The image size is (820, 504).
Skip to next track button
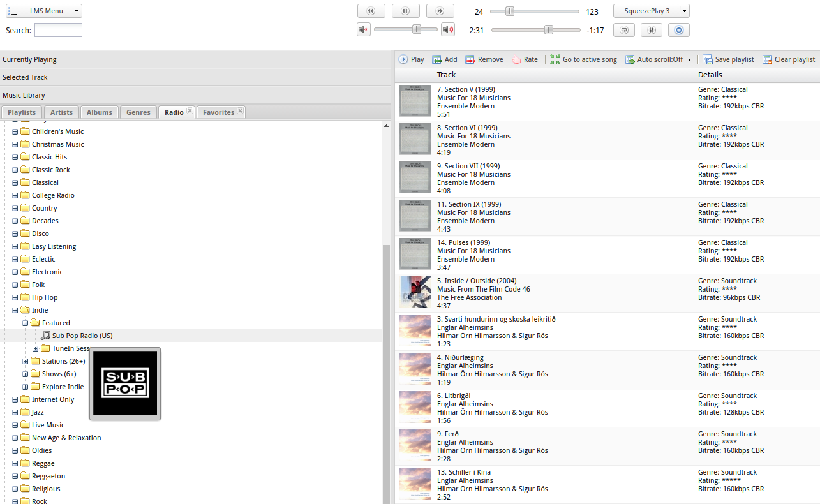click(440, 11)
